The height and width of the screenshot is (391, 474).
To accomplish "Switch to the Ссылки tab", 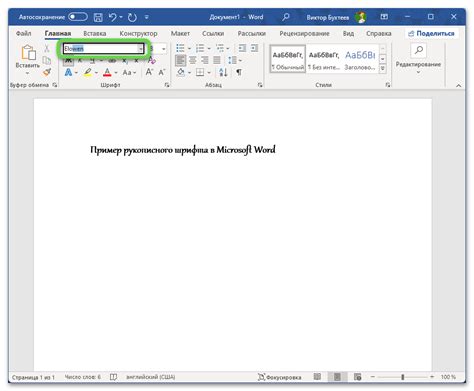I will [x=213, y=33].
